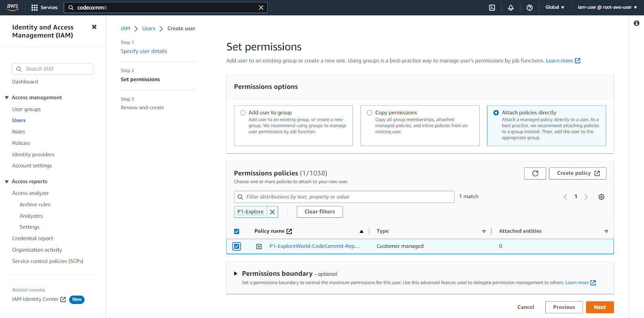Click the Users breadcrumb link

coord(149,29)
